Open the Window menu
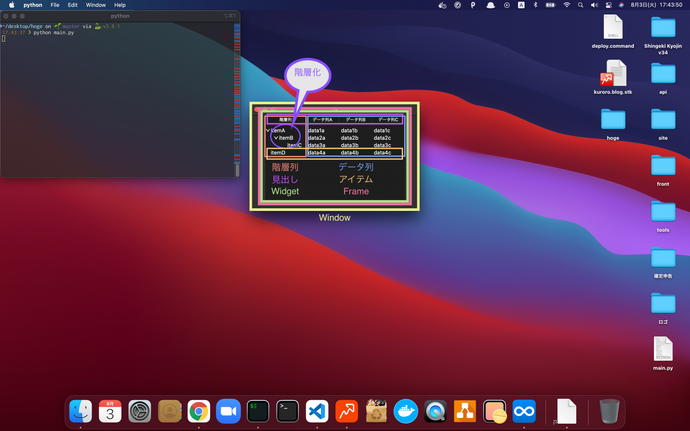Screen dimensions: 690x431 point(95,5)
